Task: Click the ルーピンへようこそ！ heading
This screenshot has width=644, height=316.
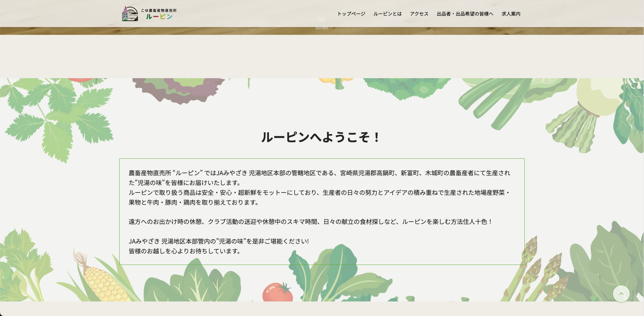Action: coord(321,137)
